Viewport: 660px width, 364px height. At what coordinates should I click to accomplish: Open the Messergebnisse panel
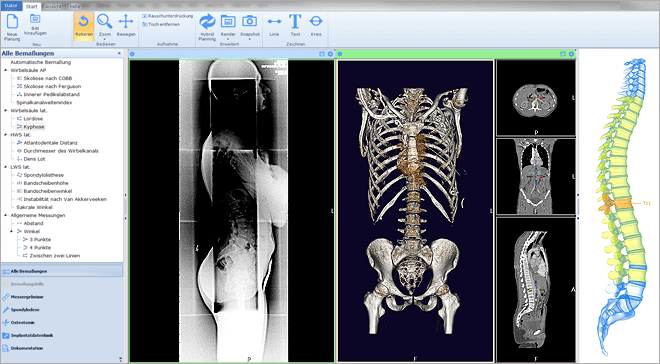click(x=27, y=297)
